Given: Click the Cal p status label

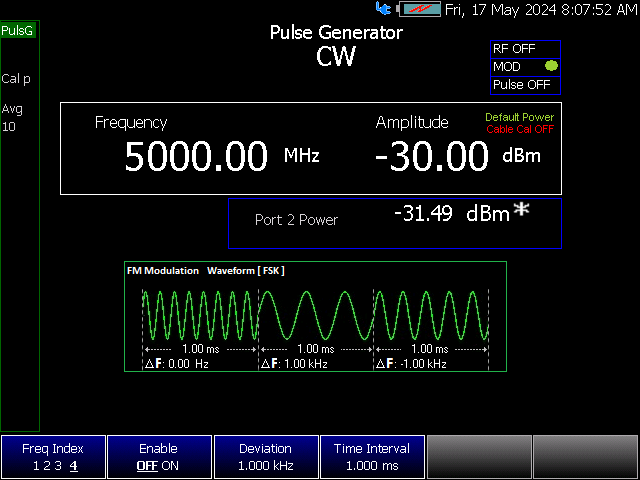Looking at the screenshot, I should pyautogui.click(x=16, y=79).
